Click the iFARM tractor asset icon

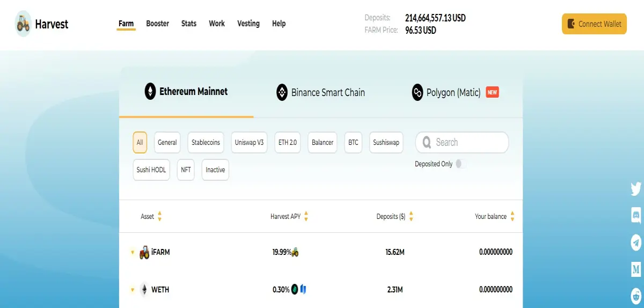coord(144,252)
